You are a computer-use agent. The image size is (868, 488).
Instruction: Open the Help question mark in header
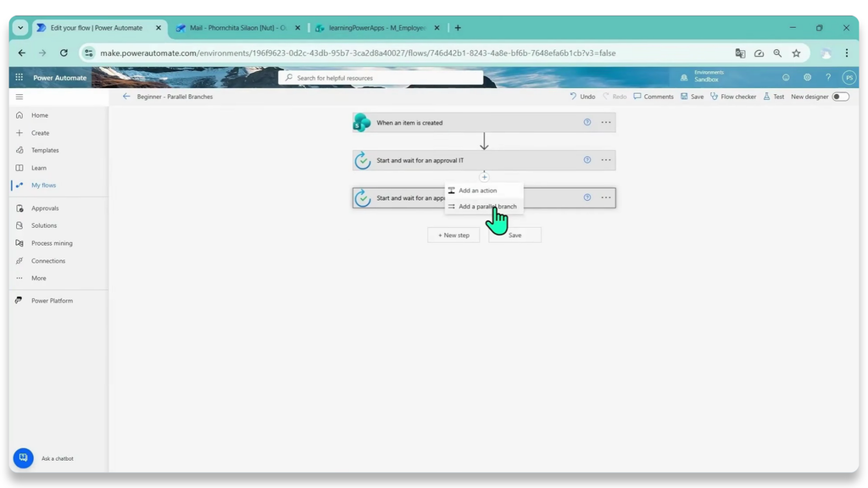828,77
